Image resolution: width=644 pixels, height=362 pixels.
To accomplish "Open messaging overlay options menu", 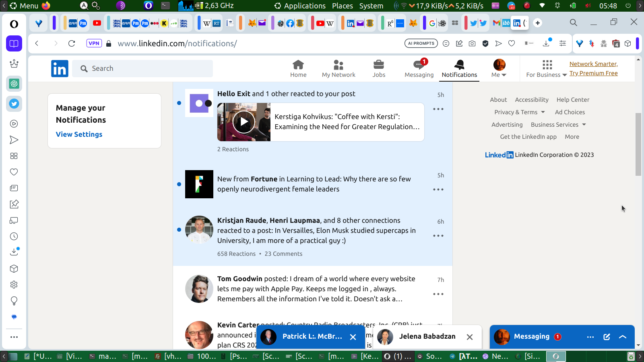I will click(x=590, y=337).
